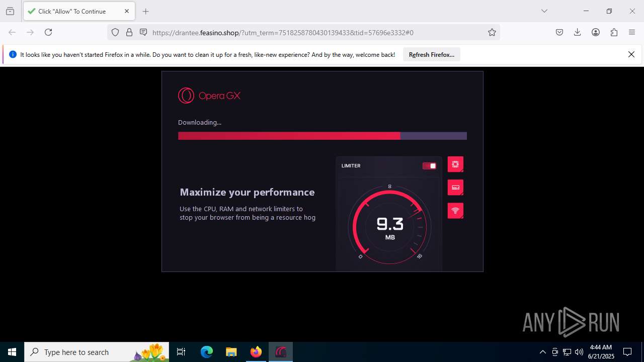
Task: Minimize the Firefox window
Action: pos(586,11)
